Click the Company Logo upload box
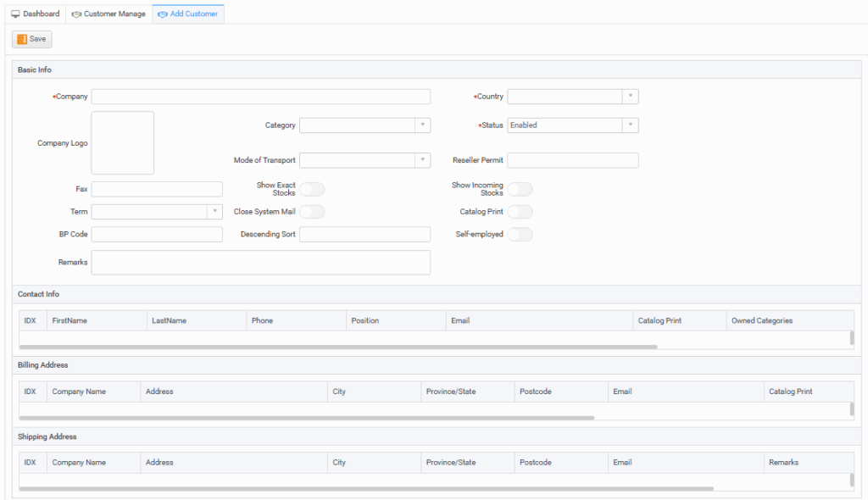Screen dimensions: 868x500 123,143
